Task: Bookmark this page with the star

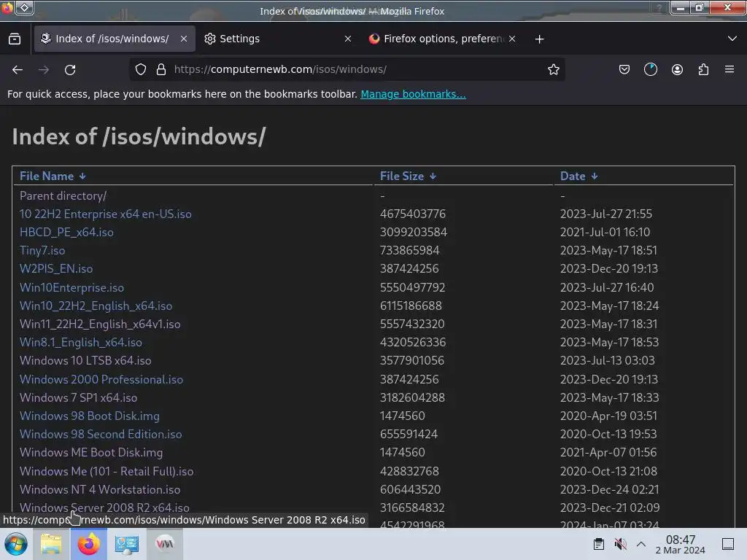Action: (553, 69)
